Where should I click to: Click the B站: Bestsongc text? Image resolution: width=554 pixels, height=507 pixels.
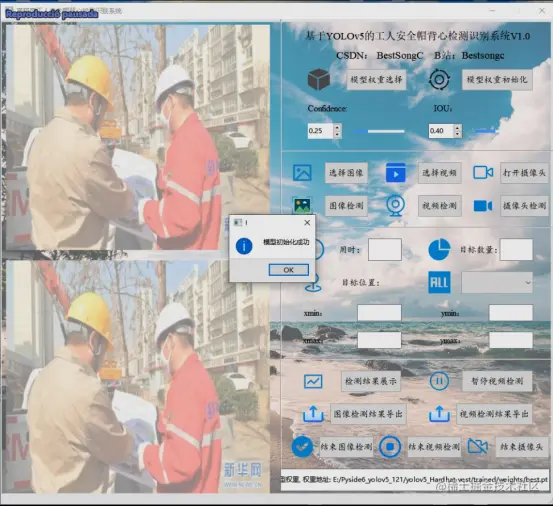point(469,55)
